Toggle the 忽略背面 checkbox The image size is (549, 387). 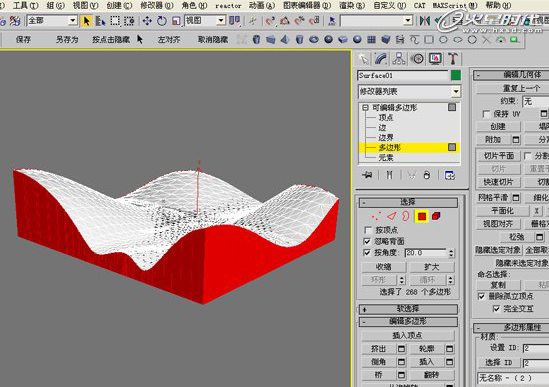click(367, 241)
